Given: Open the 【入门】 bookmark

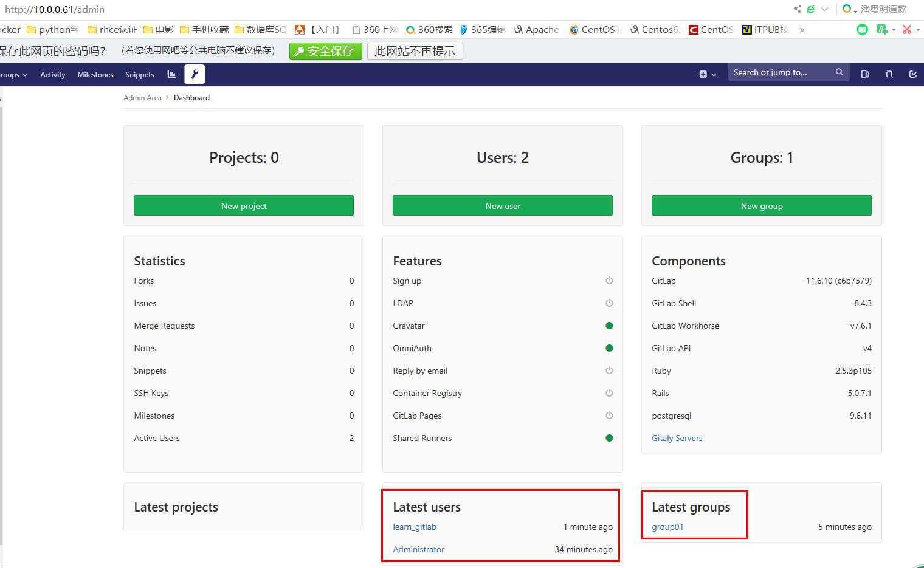Looking at the screenshot, I should coord(317,29).
